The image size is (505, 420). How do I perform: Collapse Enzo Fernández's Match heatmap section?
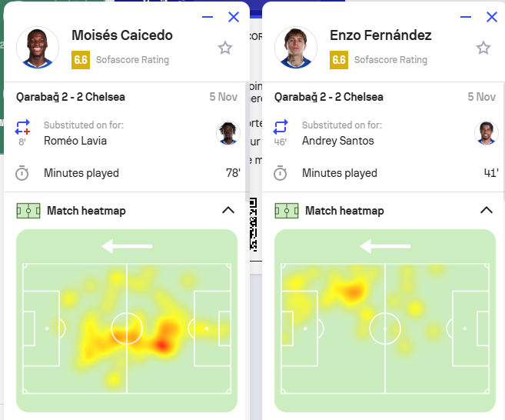[x=487, y=211]
